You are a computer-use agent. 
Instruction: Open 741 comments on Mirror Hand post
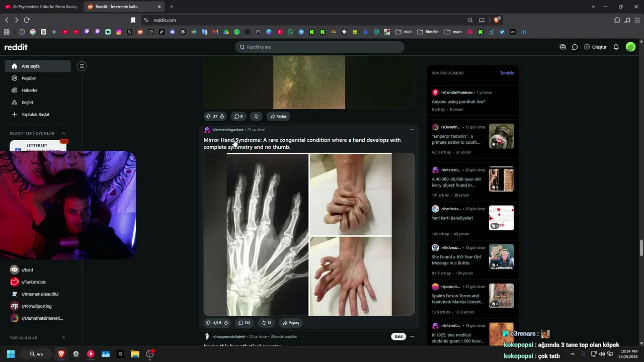(244, 323)
